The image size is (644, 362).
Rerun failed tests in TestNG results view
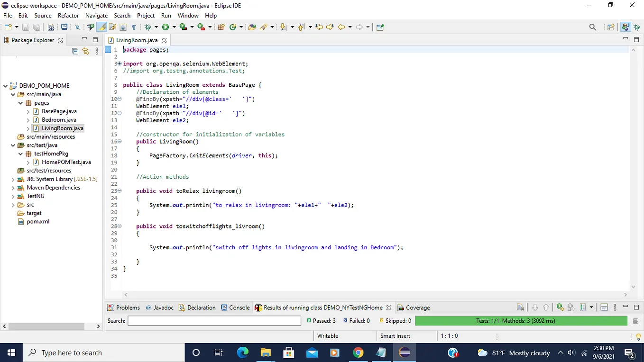click(571, 308)
